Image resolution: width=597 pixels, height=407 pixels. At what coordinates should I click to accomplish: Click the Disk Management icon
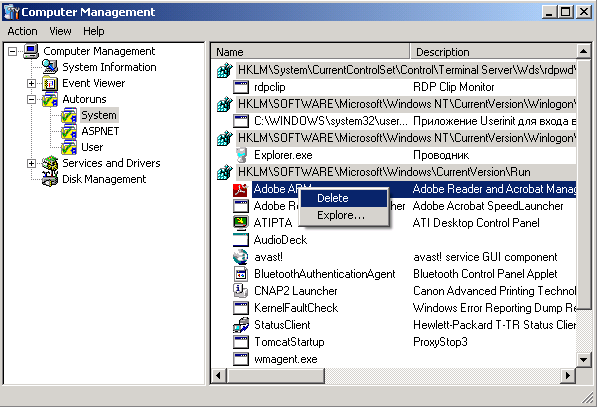coord(50,179)
